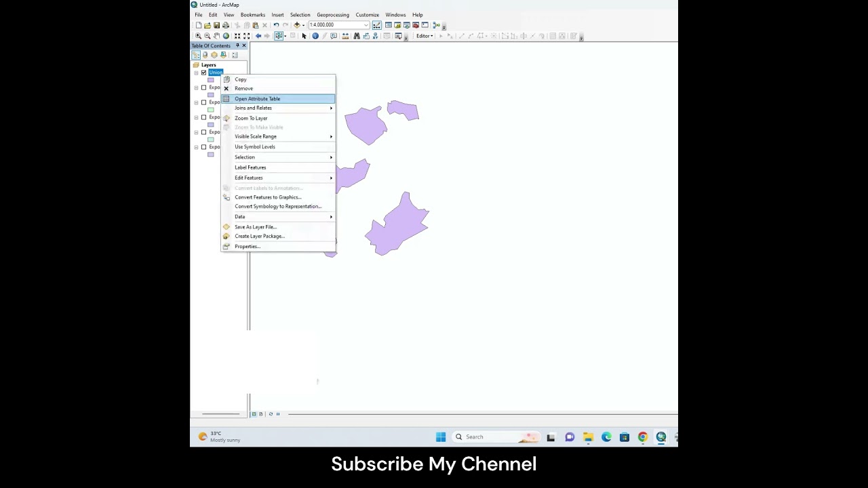Open the Bookmarks menu

pyautogui.click(x=252, y=15)
